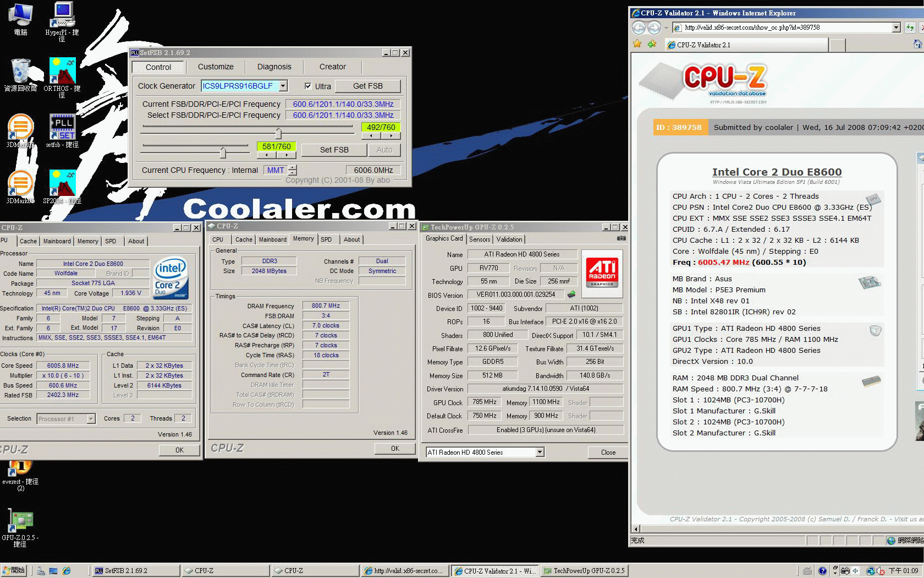This screenshot has width=924, height=578.
Task: Click OK in the left CPU-Z window
Action: click(x=179, y=450)
